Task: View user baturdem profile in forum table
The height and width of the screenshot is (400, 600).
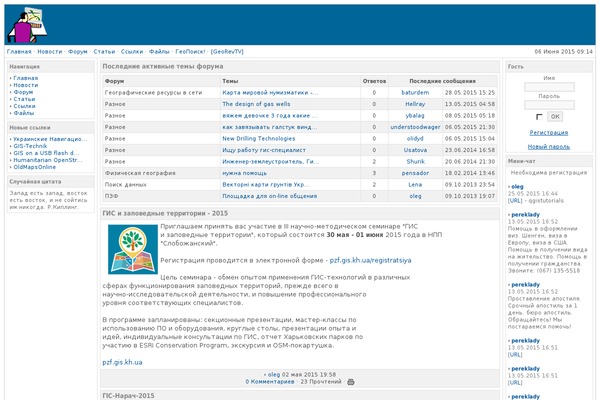Action: pyautogui.click(x=415, y=93)
